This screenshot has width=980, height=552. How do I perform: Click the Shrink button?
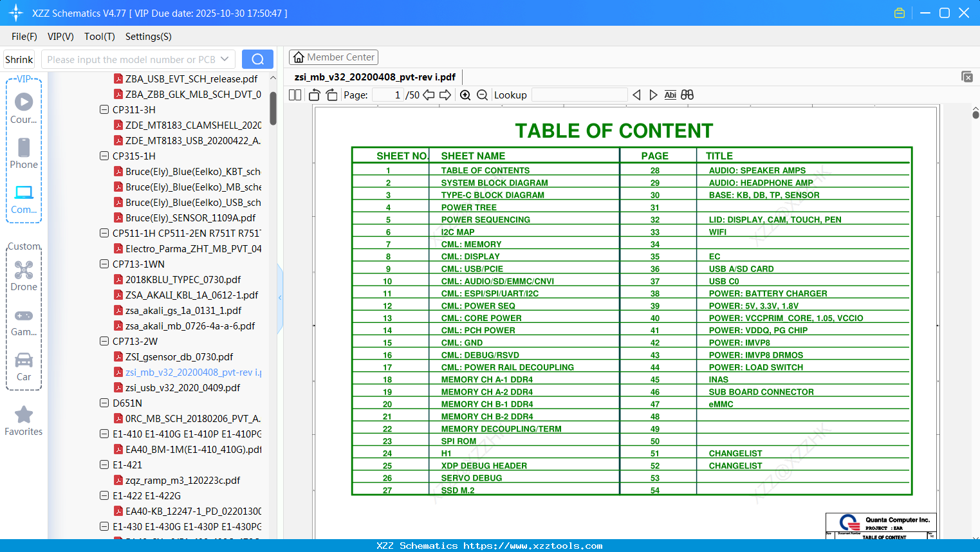pos(19,59)
